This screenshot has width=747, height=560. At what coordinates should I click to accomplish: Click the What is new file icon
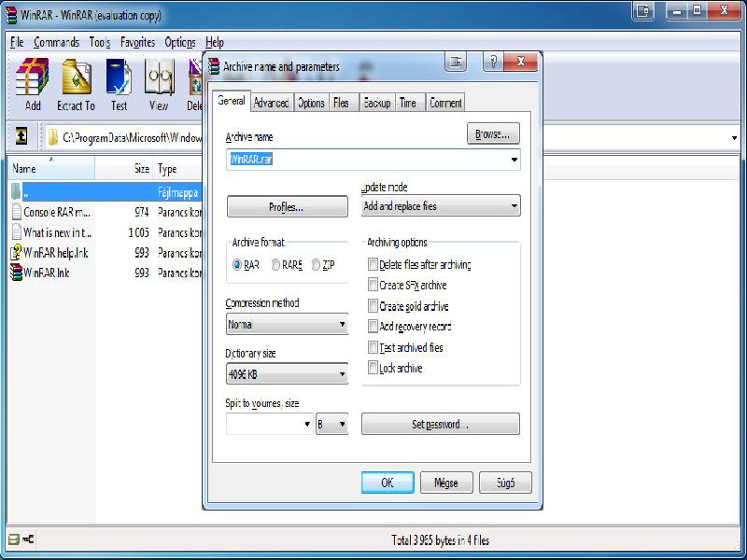coord(17,231)
